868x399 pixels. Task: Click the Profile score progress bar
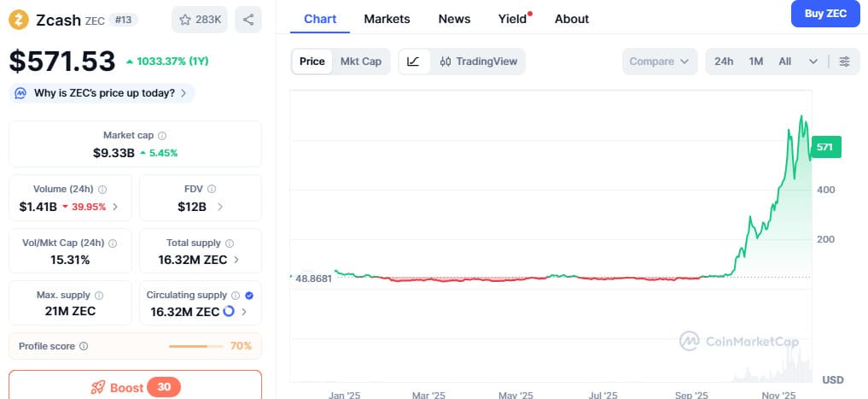[x=196, y=346]
